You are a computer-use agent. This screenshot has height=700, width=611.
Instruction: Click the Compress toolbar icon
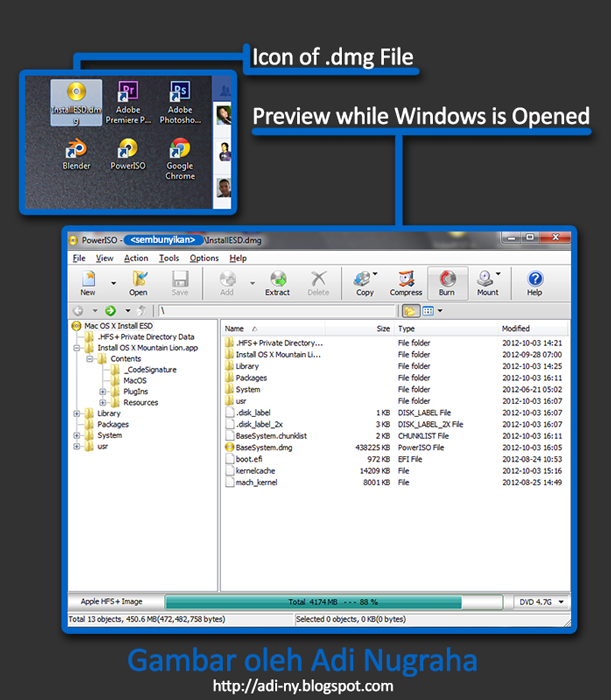click(406, 283)
